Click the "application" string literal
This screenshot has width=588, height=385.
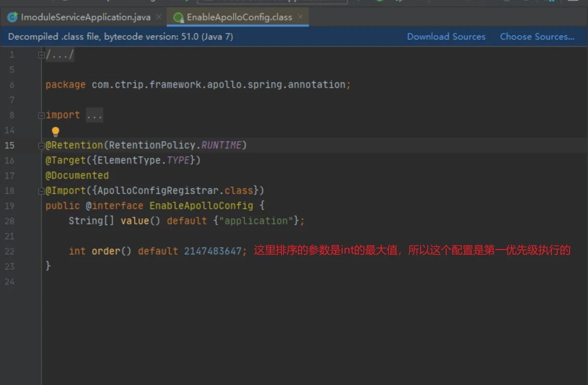point(256,221)
